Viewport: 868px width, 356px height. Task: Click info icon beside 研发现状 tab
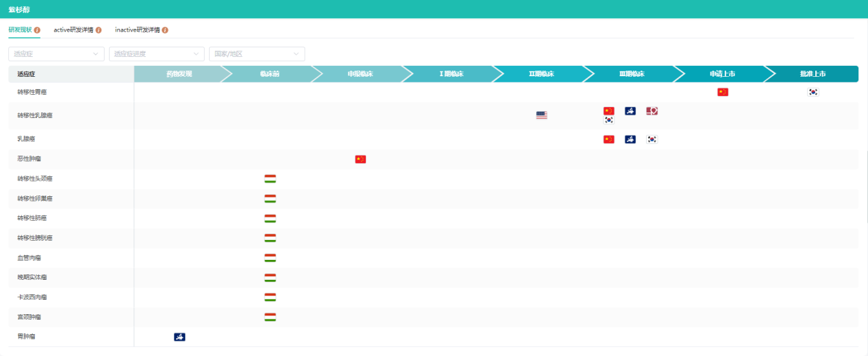tap(37, 30)
